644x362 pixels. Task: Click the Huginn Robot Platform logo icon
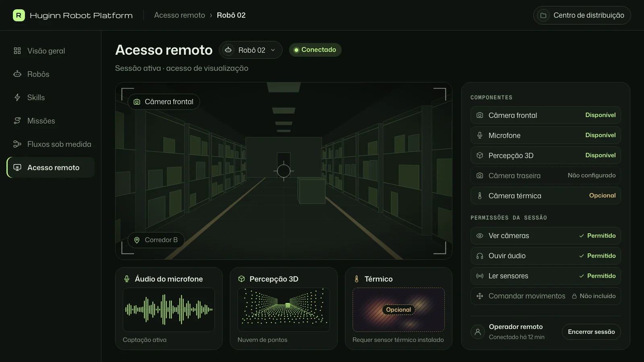[x=19, y=15]
